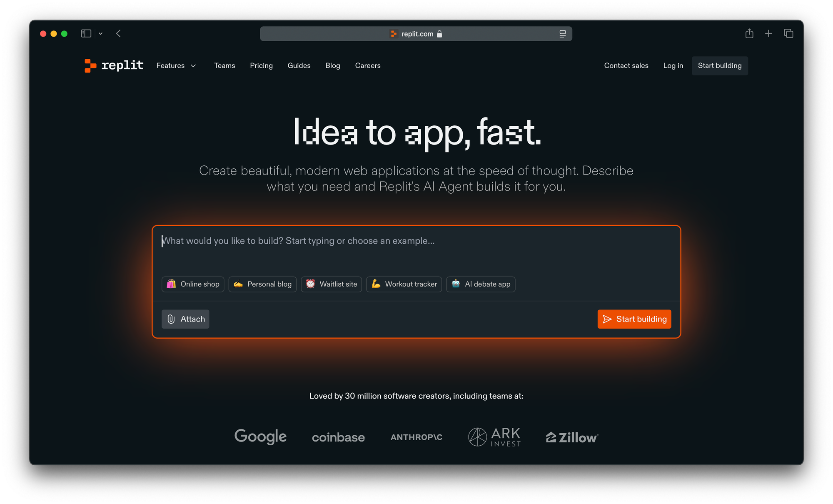The image size is (833, 504).
Task: Click the replit.com address bar
Action: point(416,34)
